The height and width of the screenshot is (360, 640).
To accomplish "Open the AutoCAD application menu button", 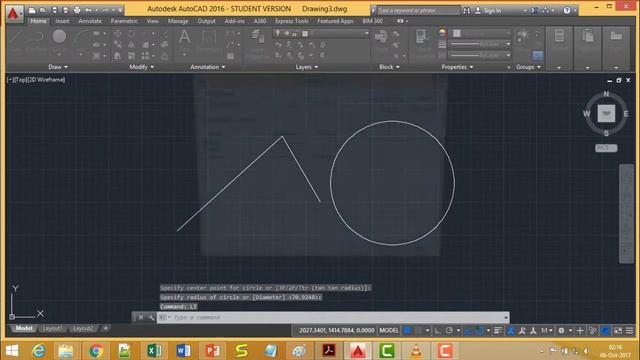I will point(14,14).
